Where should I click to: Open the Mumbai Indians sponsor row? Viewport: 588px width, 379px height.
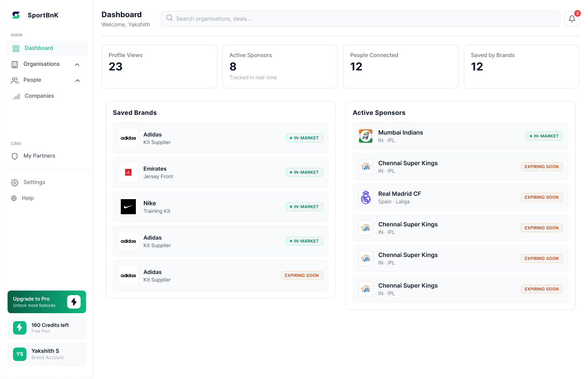461,136
